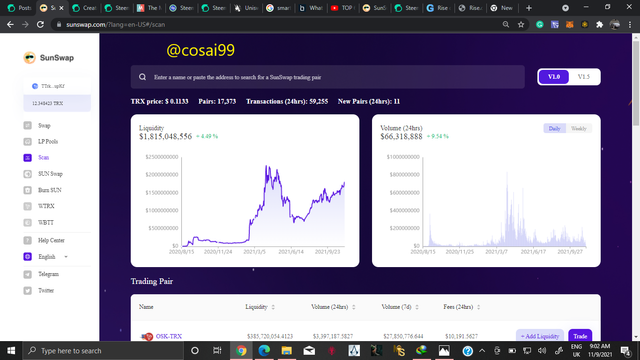
Task: Click the search magnifier icon in pair search
Action: coord(142,77)
